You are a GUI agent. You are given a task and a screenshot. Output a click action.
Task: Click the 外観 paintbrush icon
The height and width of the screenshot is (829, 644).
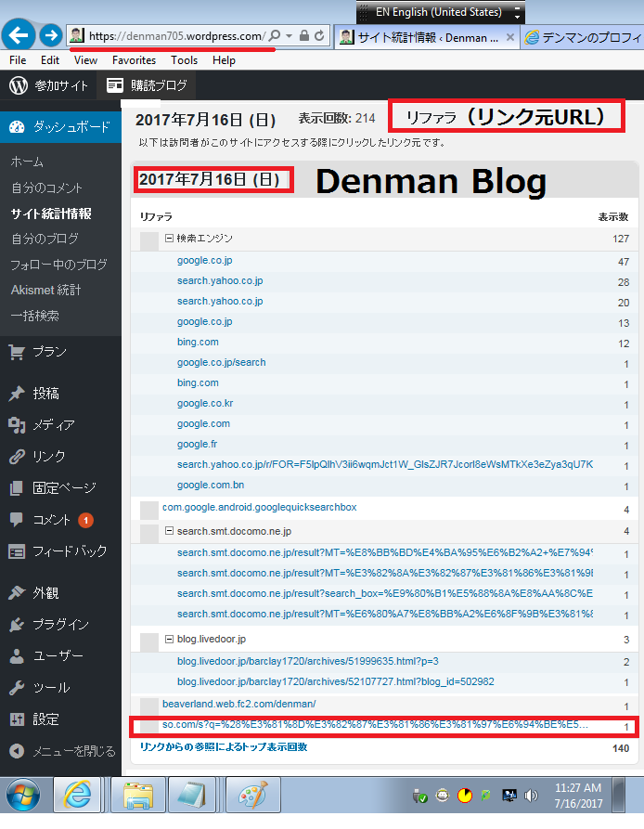pos(17,593)
